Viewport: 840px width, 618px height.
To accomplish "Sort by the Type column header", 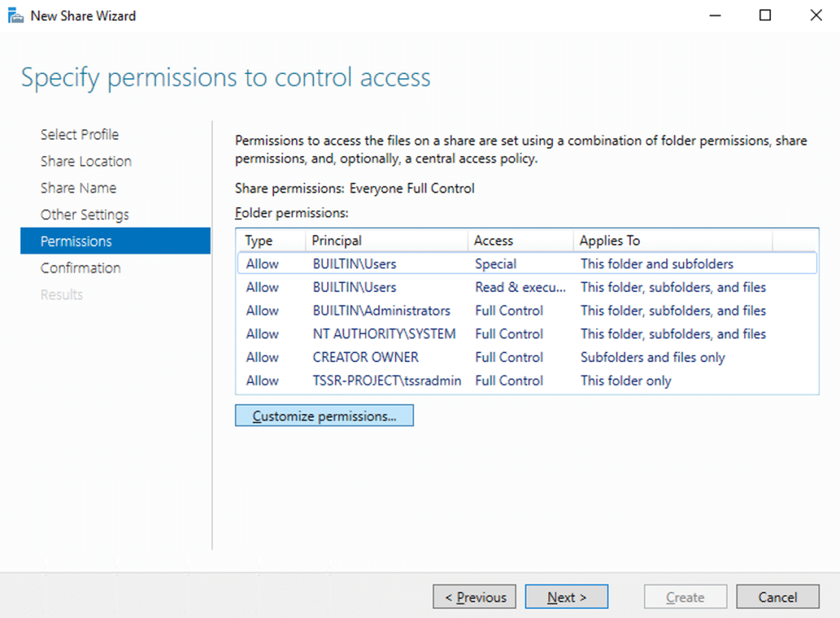I will click(x=259, y=240).
